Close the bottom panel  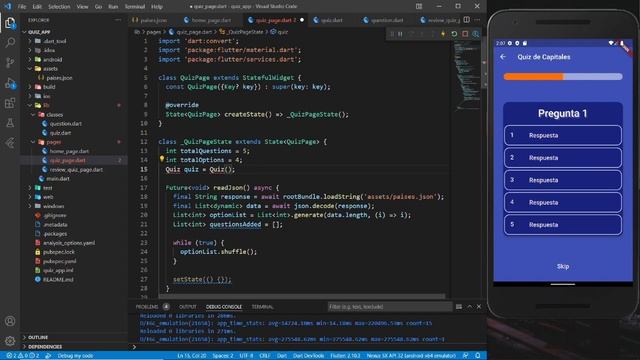coord(479,307)
